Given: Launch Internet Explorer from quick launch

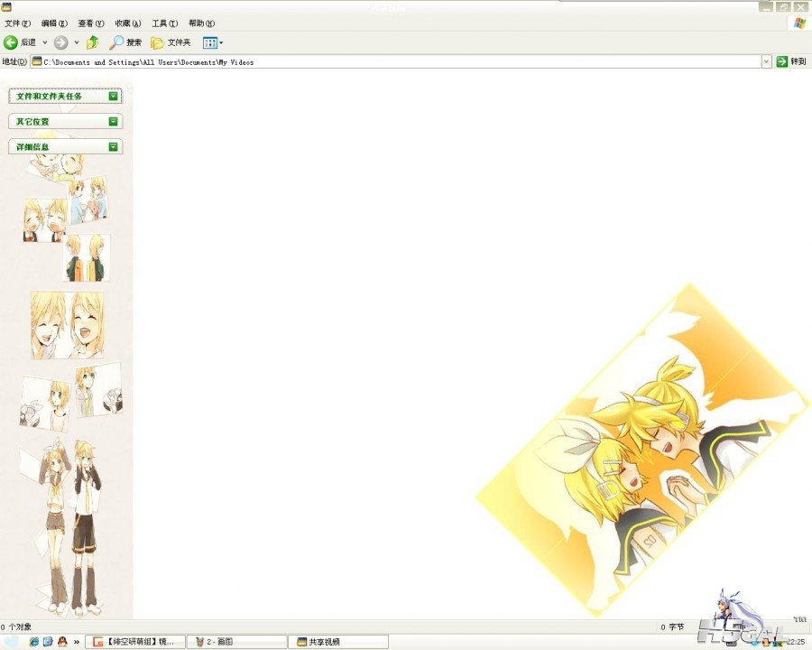Looking at the screenshot, I should (34, 642).
